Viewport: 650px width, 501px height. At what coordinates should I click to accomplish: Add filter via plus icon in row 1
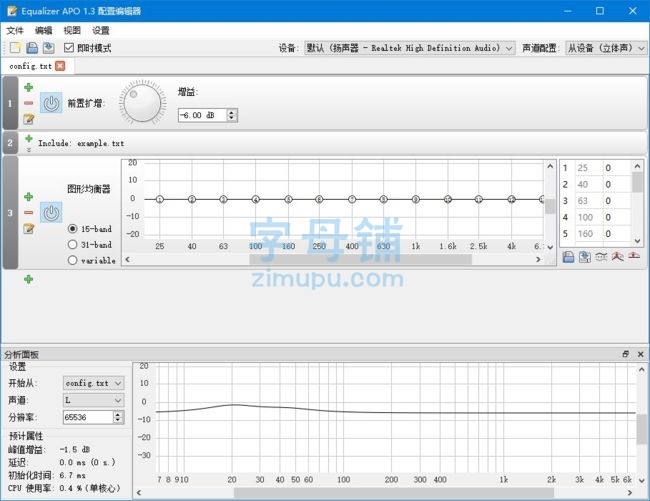[x=28, y=88]
